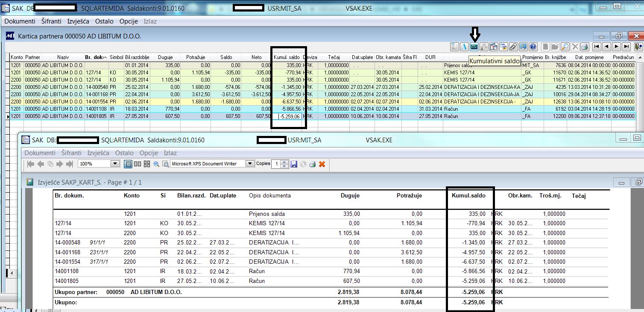This screenshot has height=312, width=644.
Task: Go to the next record in Kartica partnera
Action: pos(616,47)
